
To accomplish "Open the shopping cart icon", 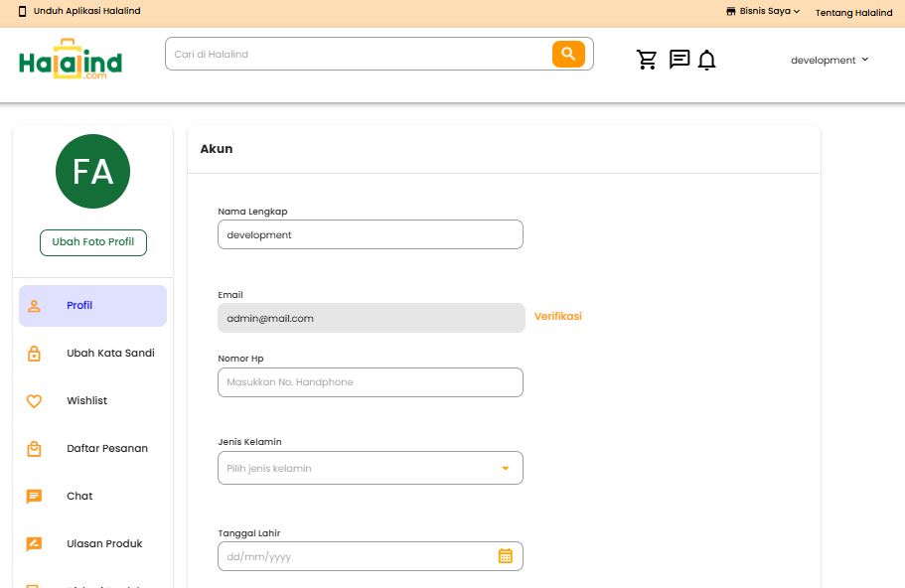I will (647, 60).
